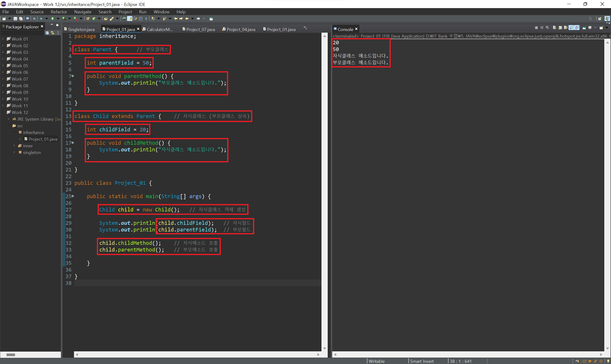Image resolution: width=611 pixels, height=364 pixels.
Task: Switch to the Project_07.java editor tab
Action: (x=200, y=29)
